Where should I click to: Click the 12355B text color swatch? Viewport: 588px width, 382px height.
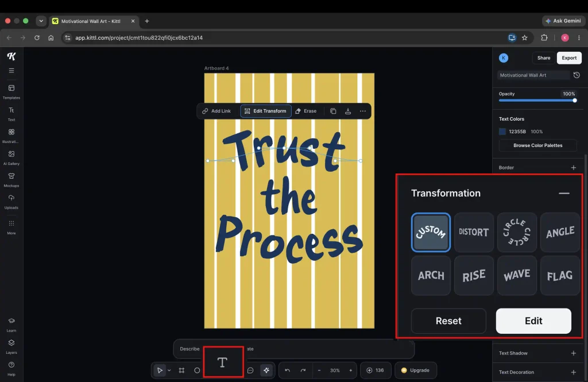pos(502,132)
